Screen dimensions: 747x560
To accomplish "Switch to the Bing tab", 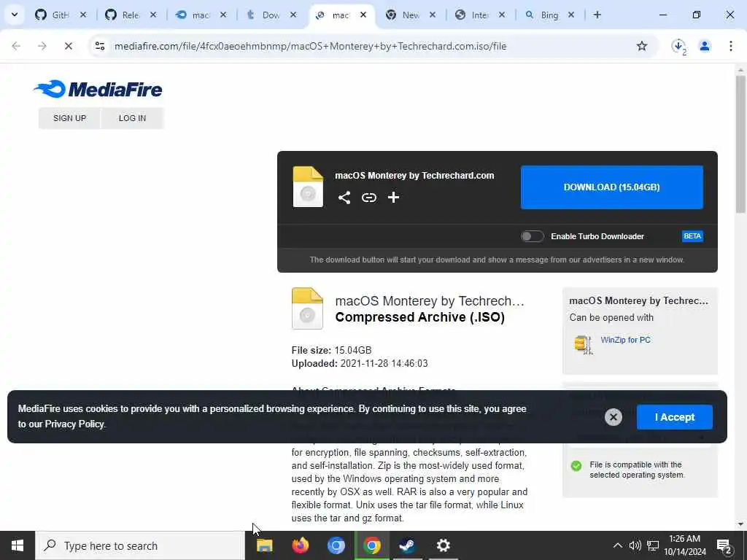I will 549,15.
